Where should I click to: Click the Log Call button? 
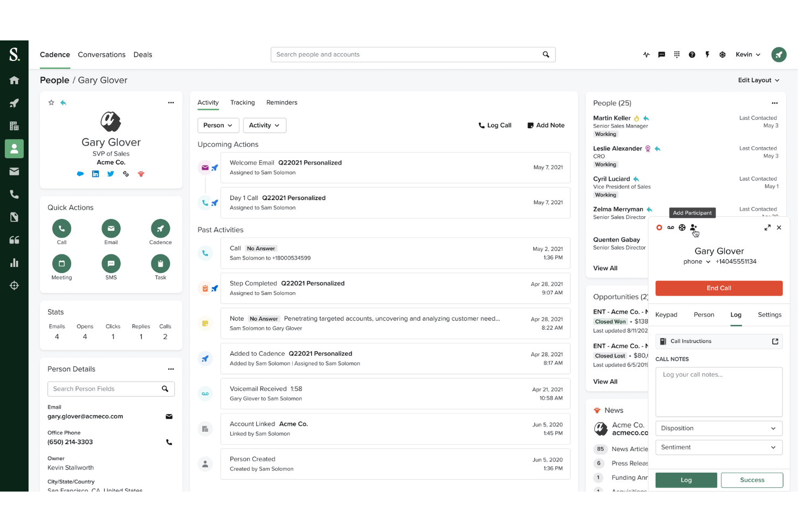[x=494, y=125]
